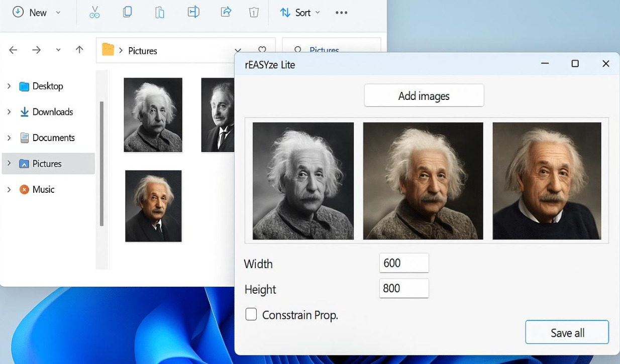The height and width of the screenshot is (364, 620).
Task: Navigate back with the left arrow
Action: click(x=13, y=50)
